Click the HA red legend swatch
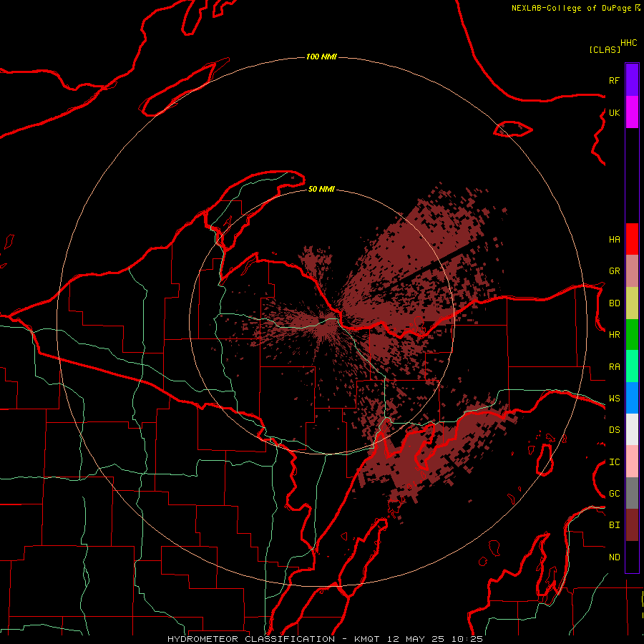Image resolution: width=644 pixels, height=644 pixels. pos(632,239)
